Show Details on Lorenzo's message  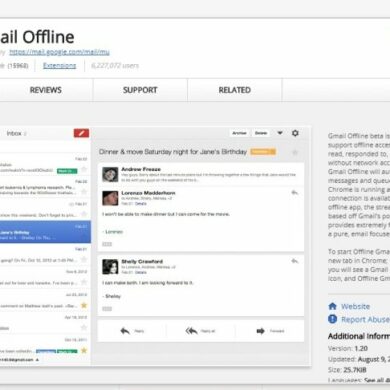141,203
